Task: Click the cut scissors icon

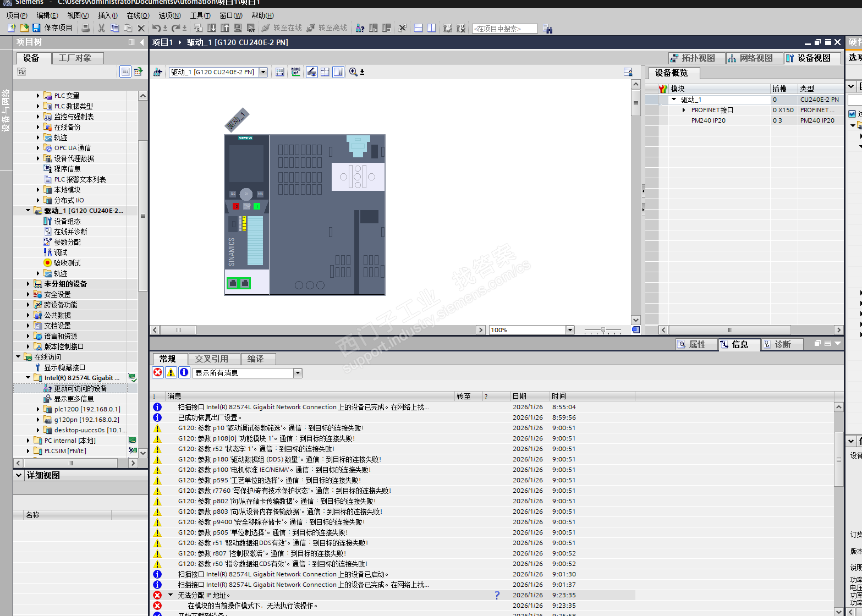Action: coord(102,28)
